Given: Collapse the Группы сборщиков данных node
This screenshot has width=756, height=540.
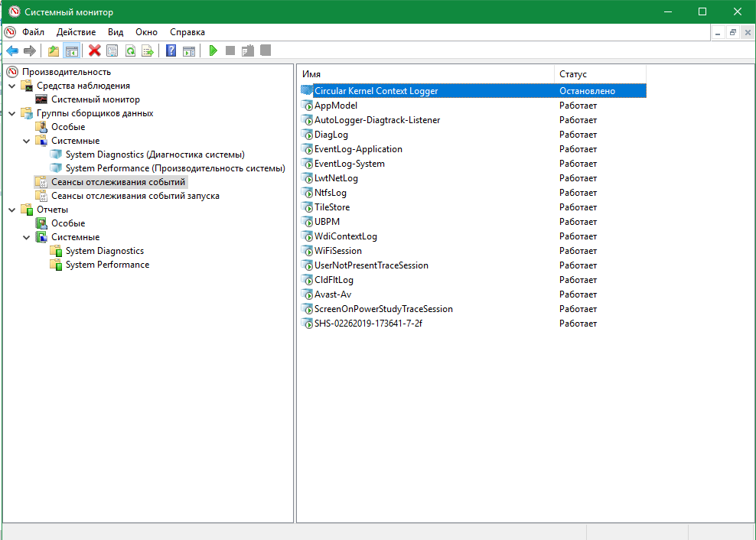Looking at the screenshot, I should tap(12, 113).
